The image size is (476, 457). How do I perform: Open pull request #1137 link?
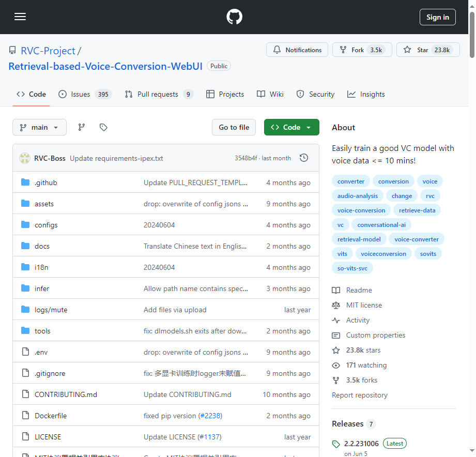[x=209, y=437]
